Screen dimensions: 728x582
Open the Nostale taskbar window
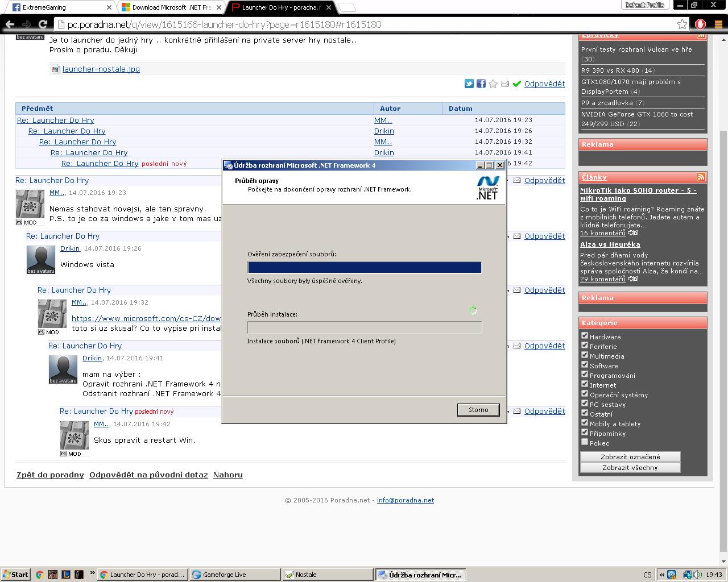(328, 575)
